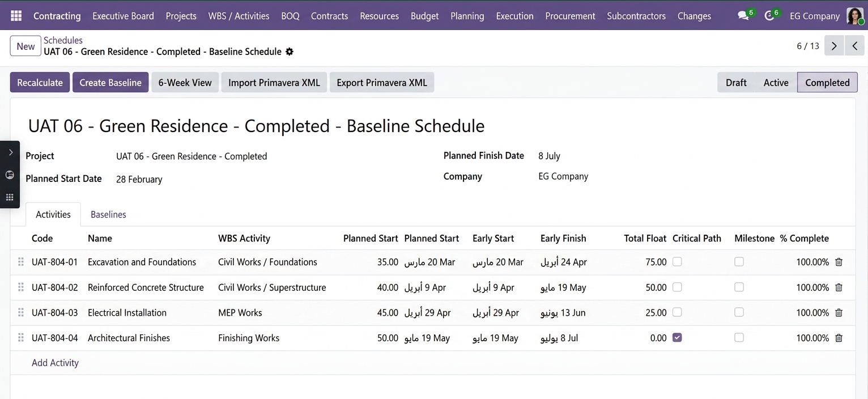Open the Resources menu
868x399 pixels.
coord(379,16)
